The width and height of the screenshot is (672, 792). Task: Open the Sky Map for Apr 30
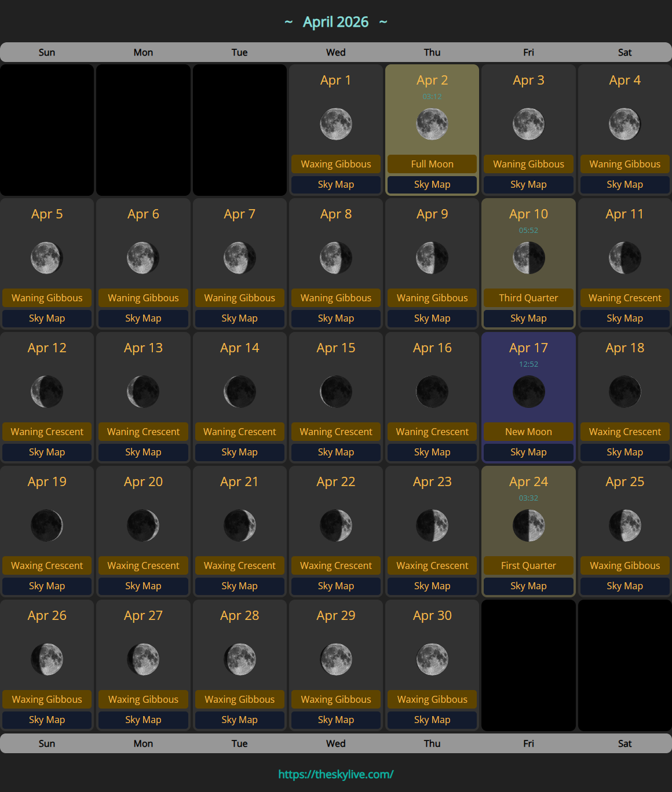pyautogui.click(x=432, y=720)
